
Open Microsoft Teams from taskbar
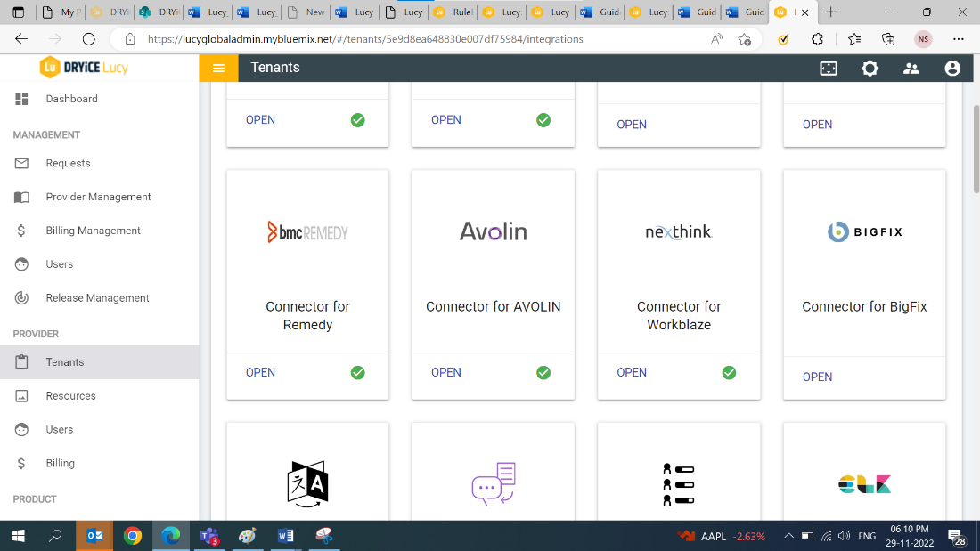(208, 535)
